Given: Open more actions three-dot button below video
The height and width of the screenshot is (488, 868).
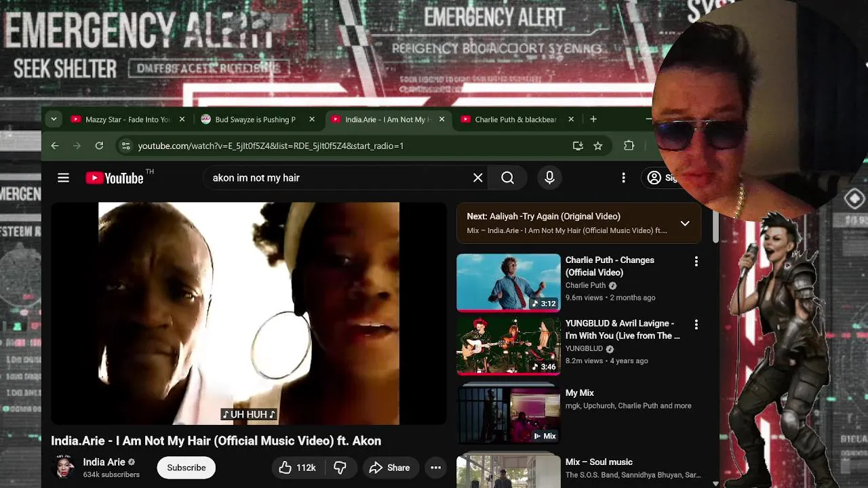Looking at the screenshot, I should tap(436, 468).
